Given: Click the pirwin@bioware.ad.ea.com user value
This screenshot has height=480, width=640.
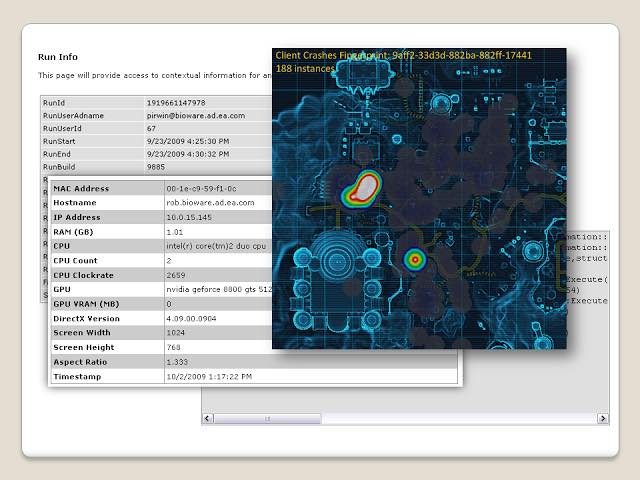Looking at the screenshot, I should coord(194,115).
